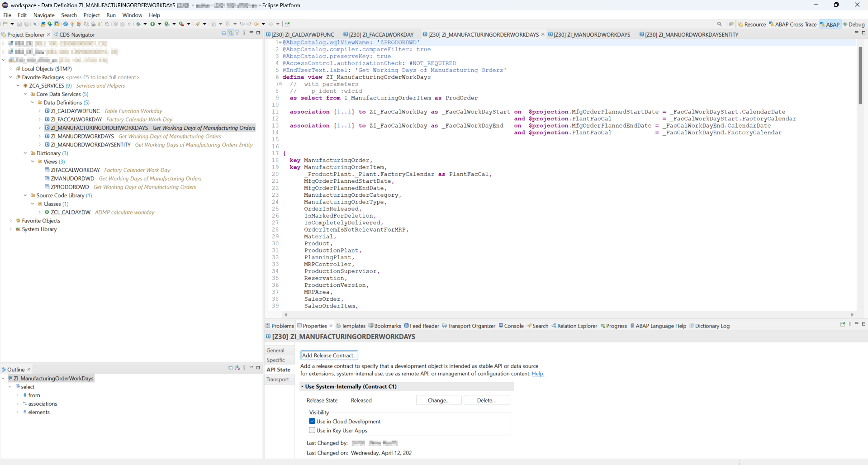Open the Open Perspective icon
The height and width of the screenshot is (465, 868).
pos(731,24)
